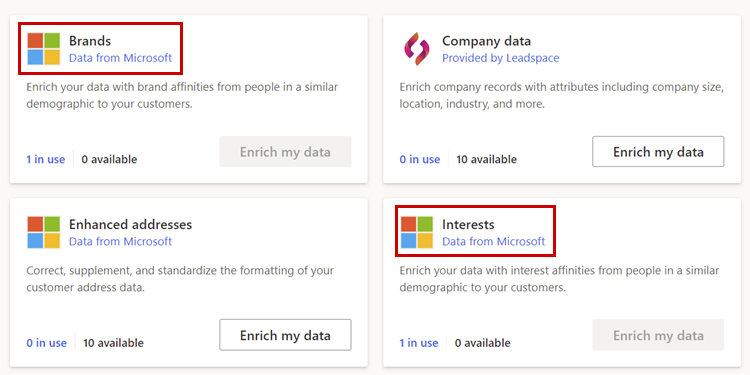The width and height of the screenshot is (750, 375).
Task: Click the Leadspace logo on Company data card
Action: 417,49
